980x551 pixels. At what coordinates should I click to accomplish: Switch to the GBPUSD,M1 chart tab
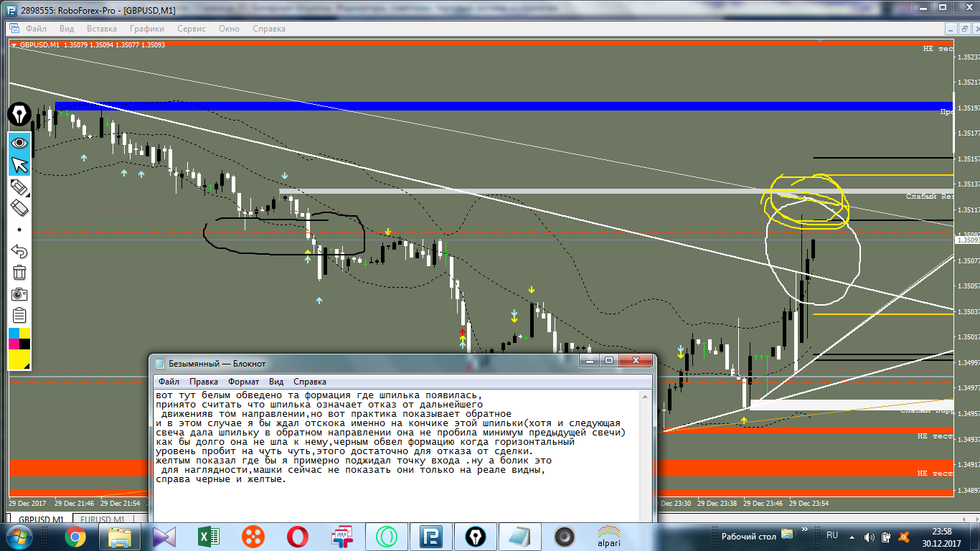pos(40,519)
